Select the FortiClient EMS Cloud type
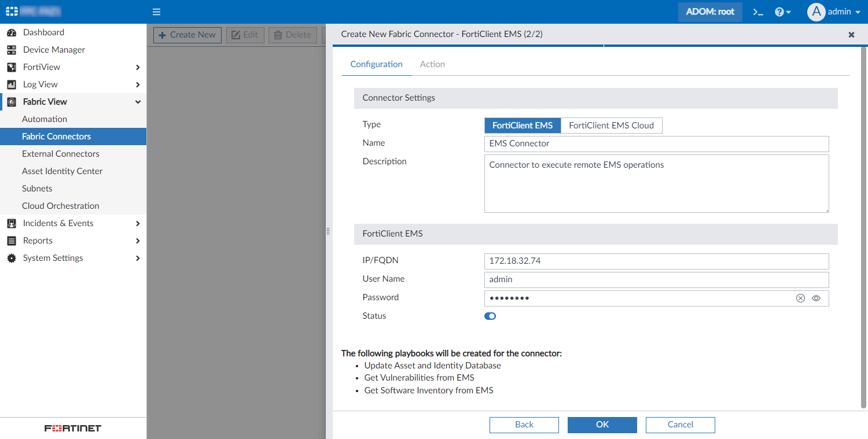Image resolution: width=868 pixels, height=439 pixels. (612, 126)
